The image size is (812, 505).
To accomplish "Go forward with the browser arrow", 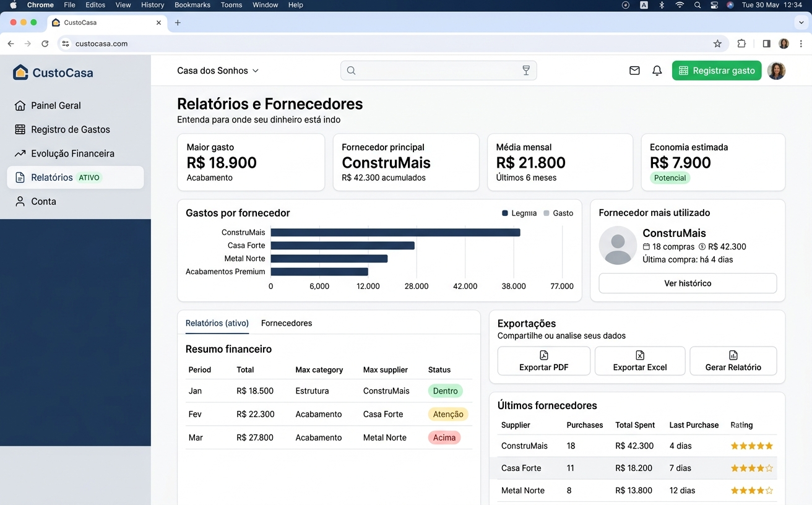I will pos(27,44).
